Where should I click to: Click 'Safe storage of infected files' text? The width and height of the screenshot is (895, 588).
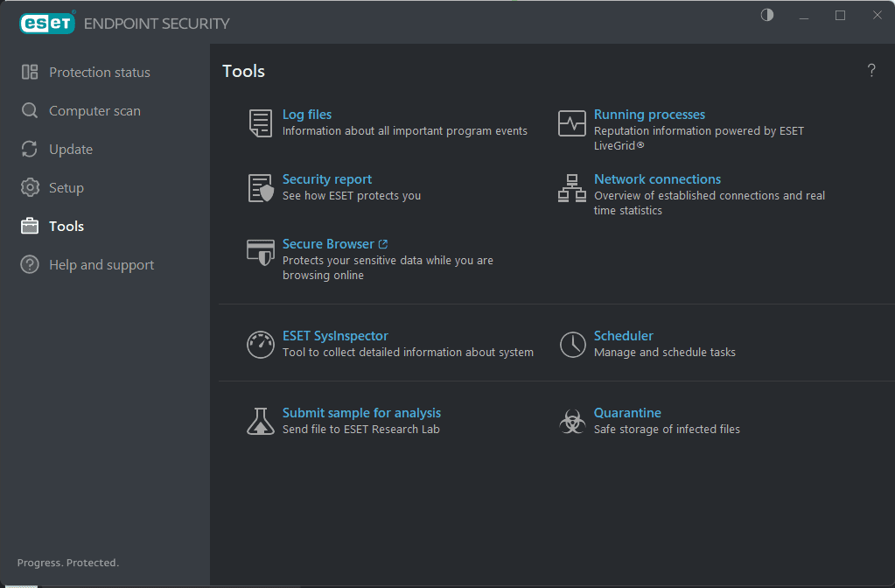coord(667,430)
